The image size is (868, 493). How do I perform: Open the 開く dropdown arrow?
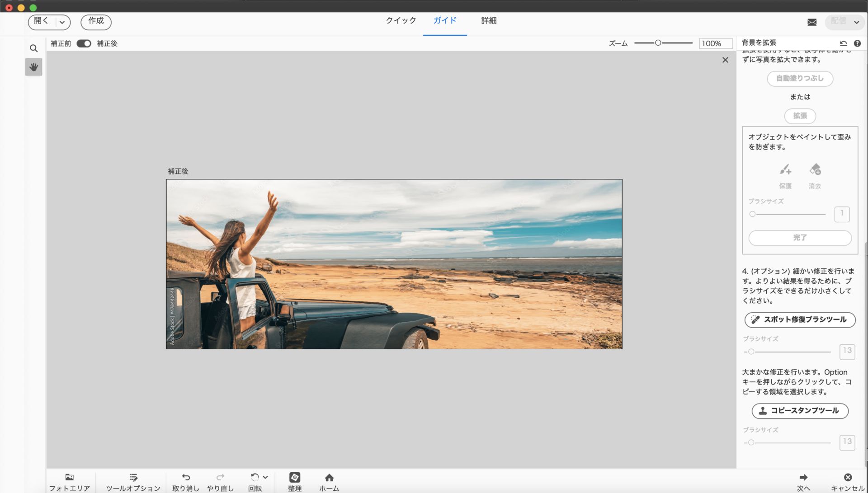[x=62, y=22]
